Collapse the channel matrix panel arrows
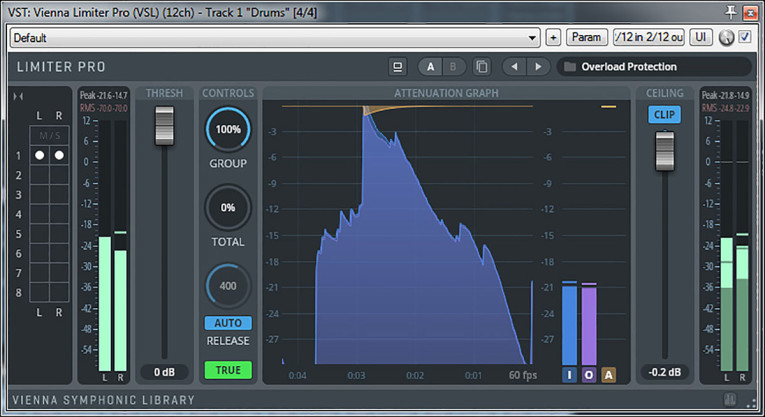 pos(19,97)
